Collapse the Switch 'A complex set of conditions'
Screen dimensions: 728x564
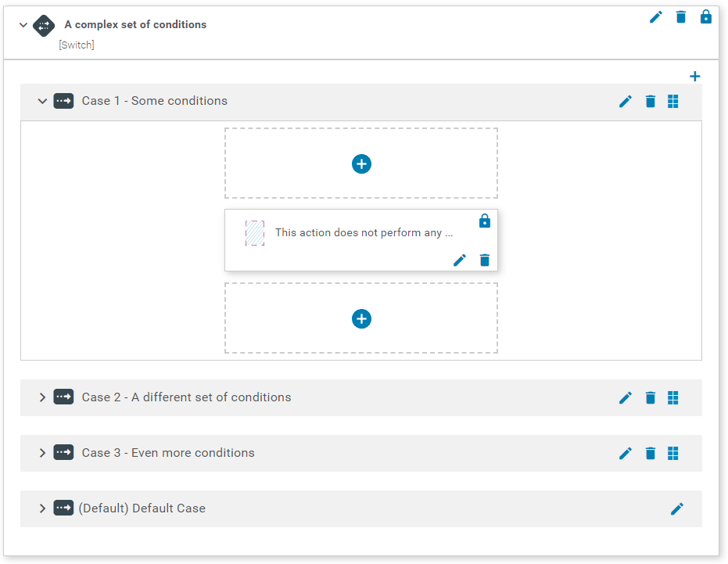[23, 25]
